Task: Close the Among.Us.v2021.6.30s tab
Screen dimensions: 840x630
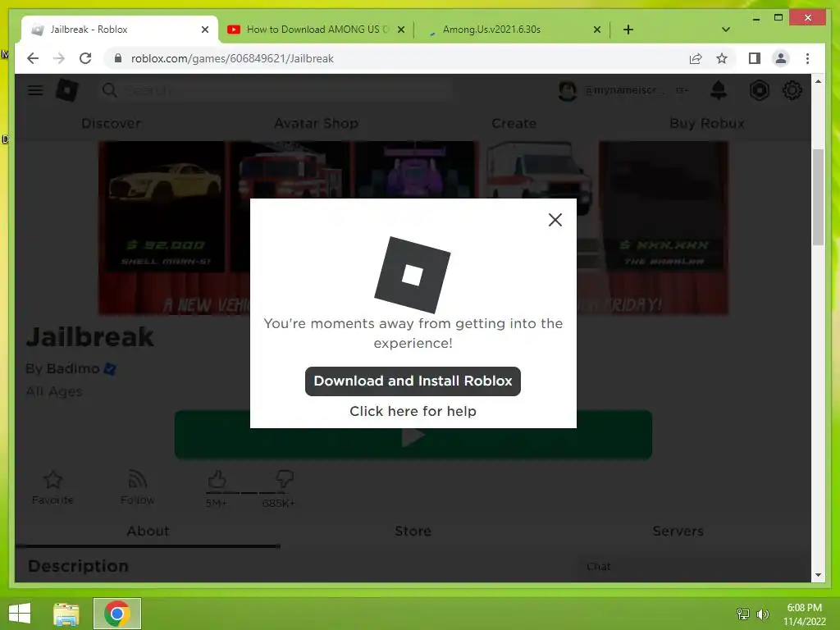Action: pos(597,30)
